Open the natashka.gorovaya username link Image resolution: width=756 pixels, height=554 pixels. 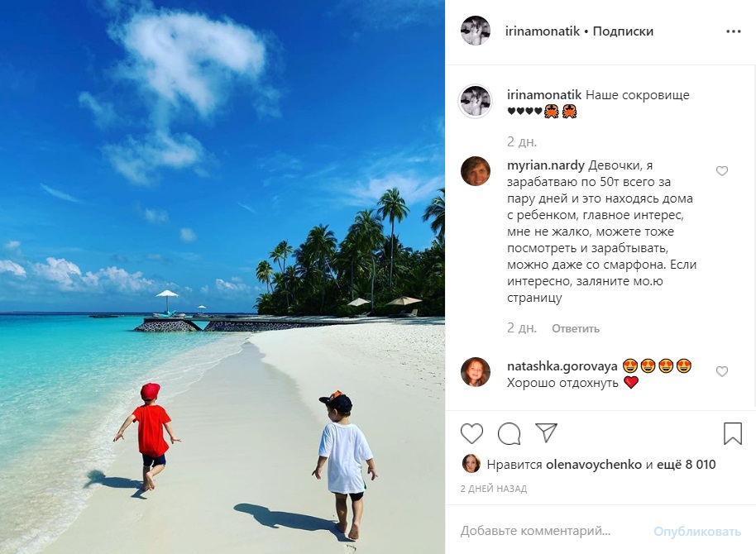coord(562,366)
